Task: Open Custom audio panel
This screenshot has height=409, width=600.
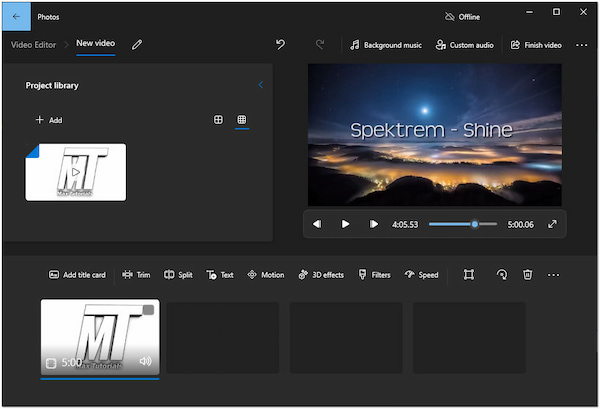Action: pyautogui.click(x=465, y=45)
